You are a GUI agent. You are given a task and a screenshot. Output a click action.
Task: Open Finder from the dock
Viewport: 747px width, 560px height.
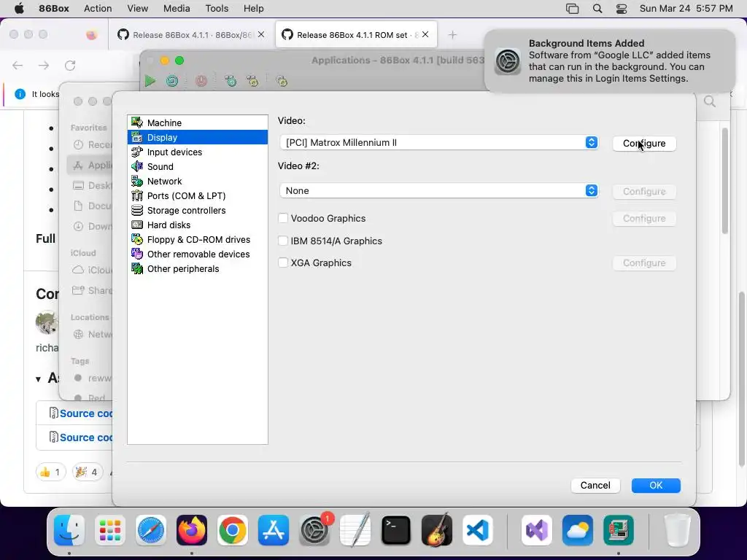[69, 530]
